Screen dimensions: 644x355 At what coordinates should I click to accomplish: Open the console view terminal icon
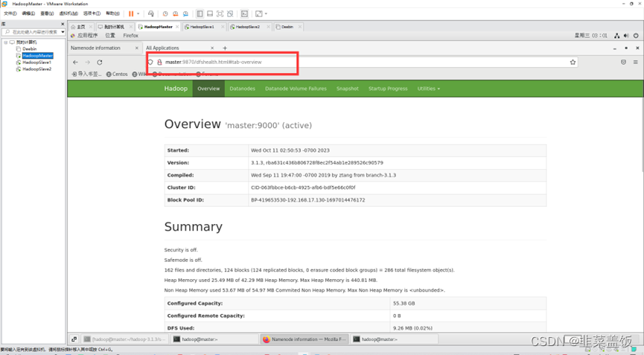[244, 13]
